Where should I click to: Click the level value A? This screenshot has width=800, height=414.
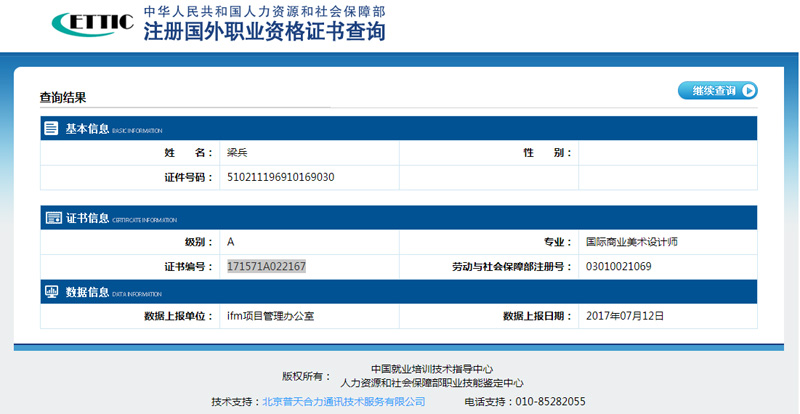pos(231,242)
